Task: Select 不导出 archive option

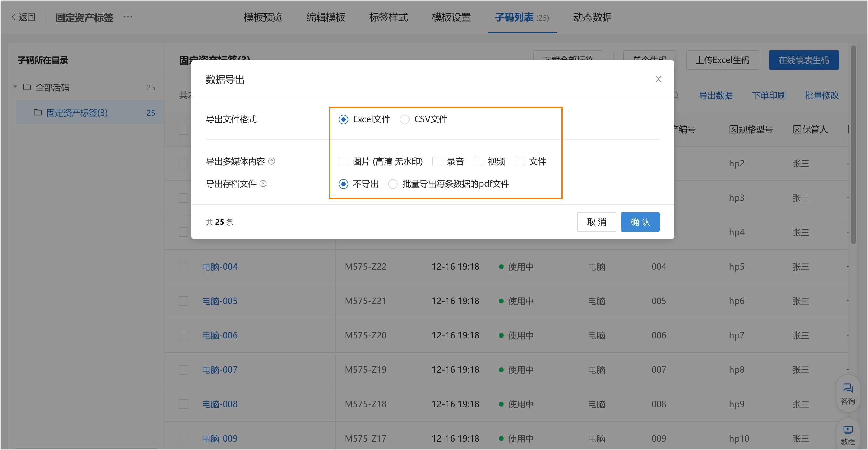Action: 343,184
